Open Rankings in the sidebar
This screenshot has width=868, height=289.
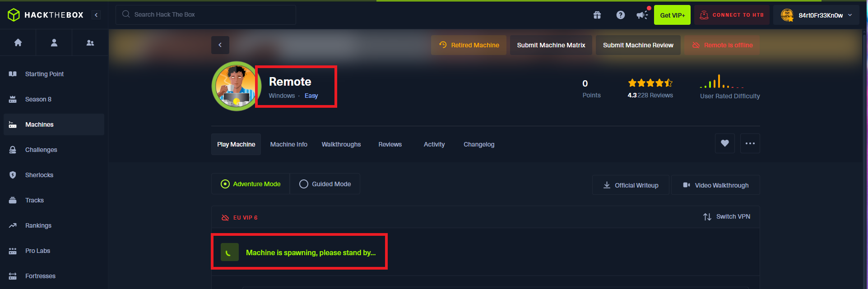54,225
